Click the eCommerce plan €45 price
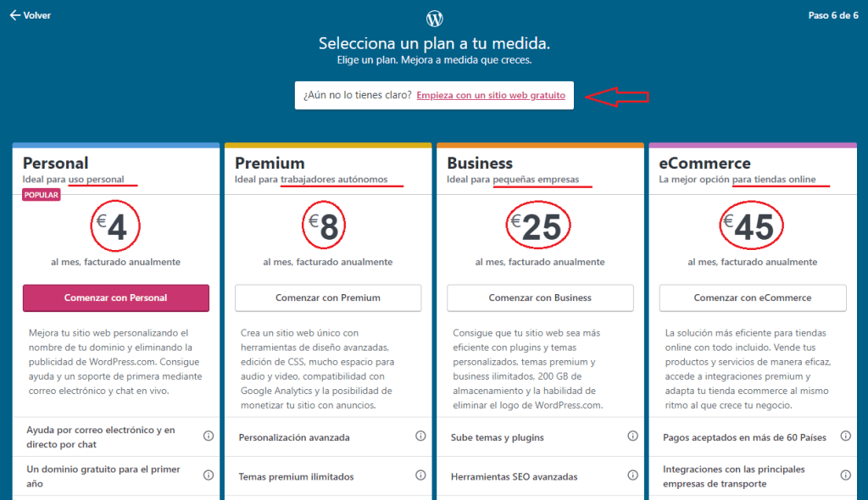 click(753, 226)
